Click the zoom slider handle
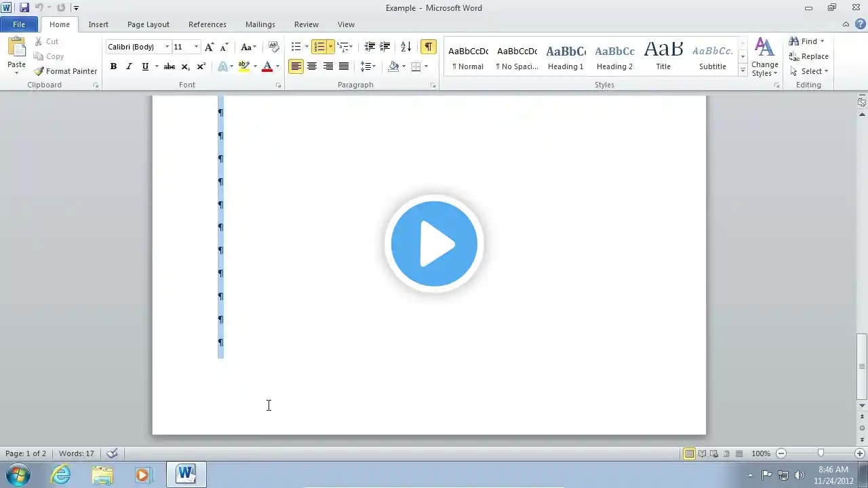The image size is (868, 488). click(821, 453)
